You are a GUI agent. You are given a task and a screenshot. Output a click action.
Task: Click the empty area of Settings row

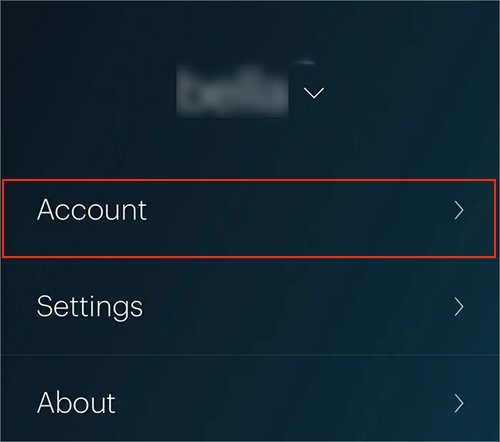pyautogui.click(x=297, y=307)
